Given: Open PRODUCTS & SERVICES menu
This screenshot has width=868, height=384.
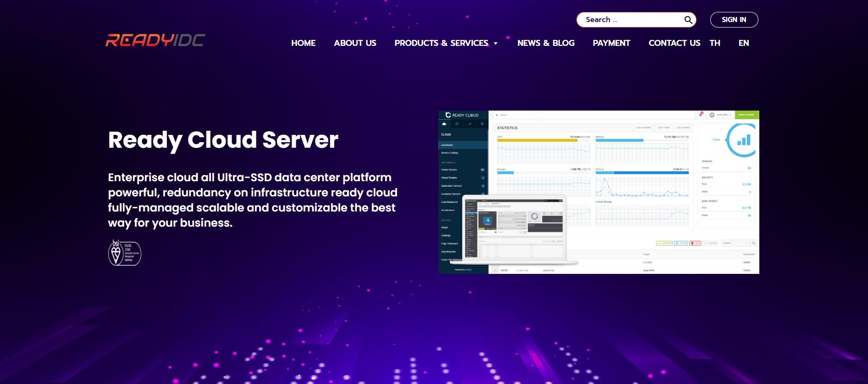Looking at the screenshot, I should [441, 43].
